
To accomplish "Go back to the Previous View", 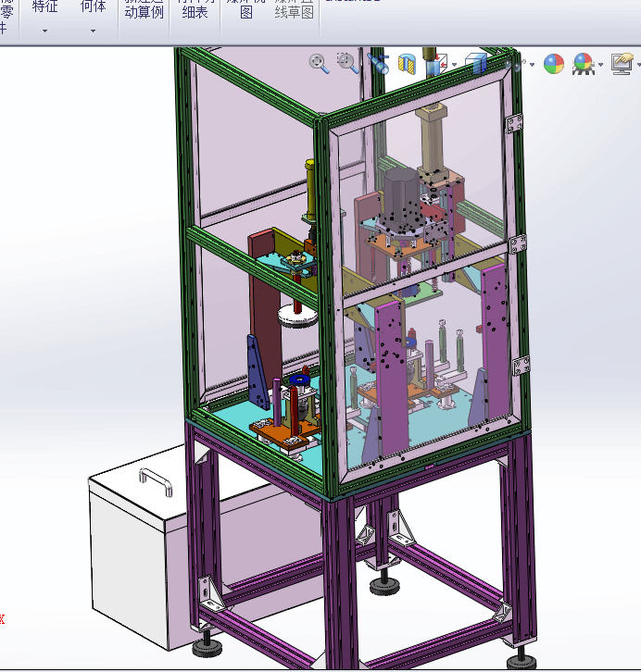I will click(x=378, y=64).
